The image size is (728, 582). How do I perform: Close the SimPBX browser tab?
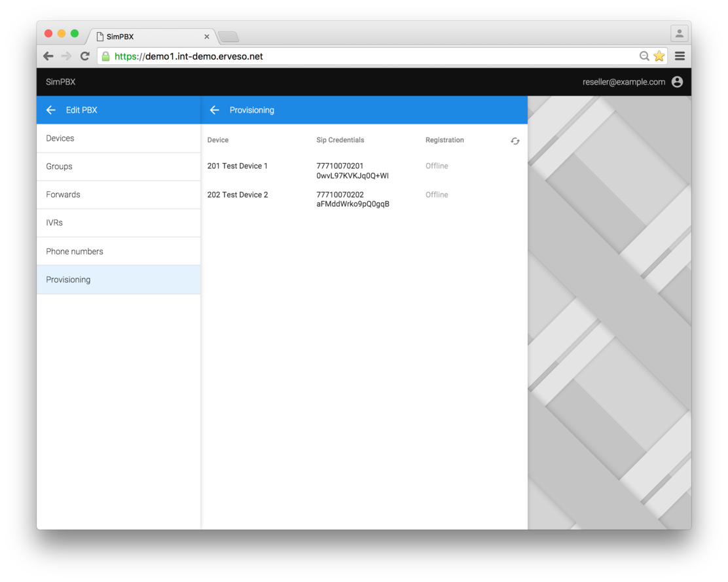[x=207, y=37]
